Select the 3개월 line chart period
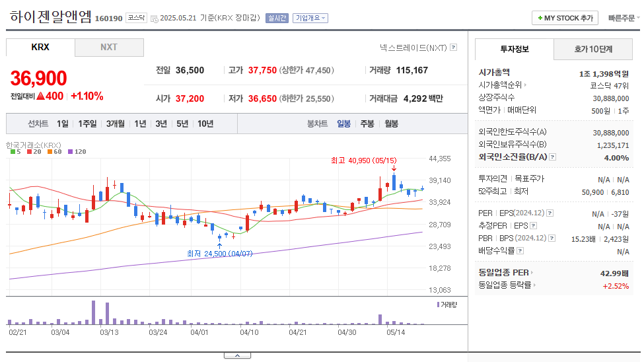Viewport: 644px width, 362px height. click(x=116, y=124)
